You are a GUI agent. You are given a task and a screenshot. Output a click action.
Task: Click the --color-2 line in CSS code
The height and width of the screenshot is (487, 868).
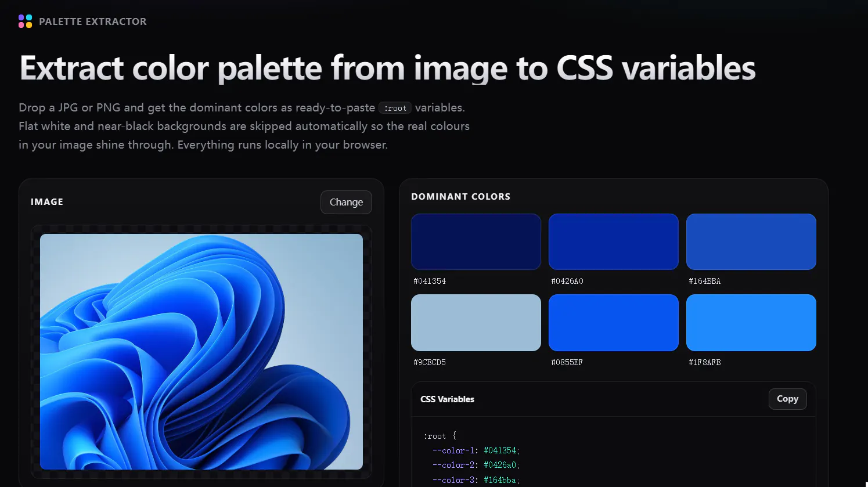click(x=476, y=465)
